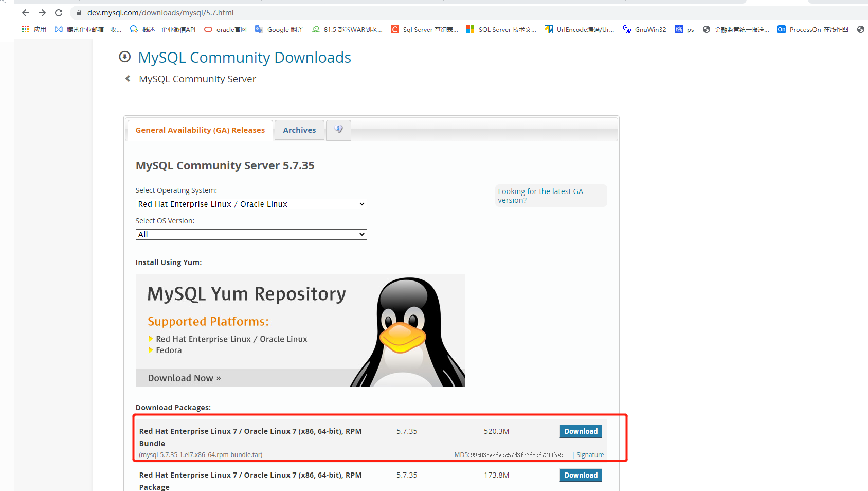Click the browser forward arrow
The image size is (868, 491).
42,13
